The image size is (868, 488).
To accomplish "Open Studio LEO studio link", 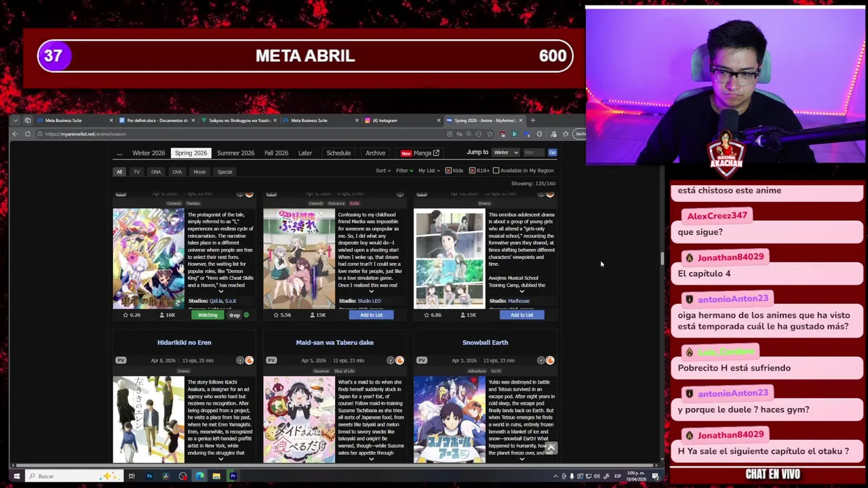I will tap(369, 301).
